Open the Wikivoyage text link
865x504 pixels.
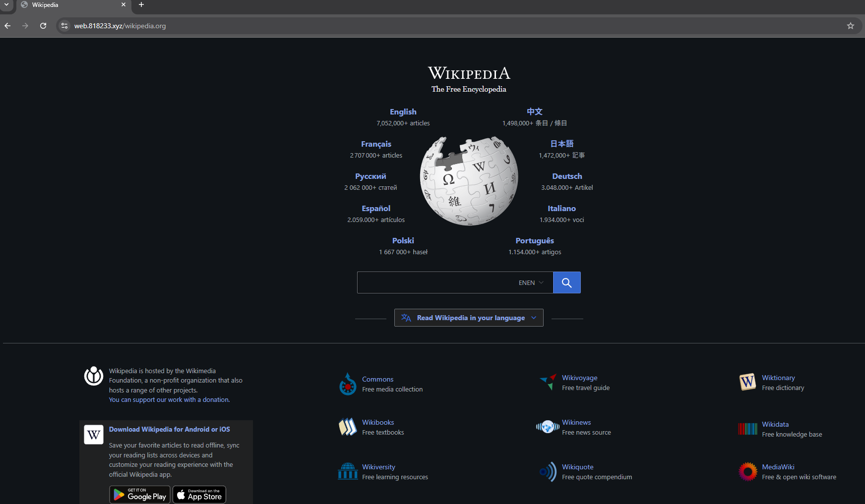click(x=579, y=378)
